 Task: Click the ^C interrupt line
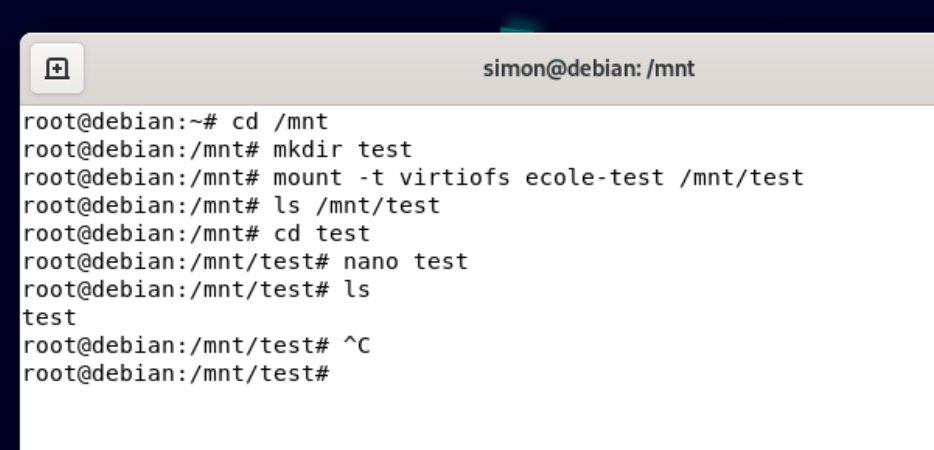(x=197, y=346)
